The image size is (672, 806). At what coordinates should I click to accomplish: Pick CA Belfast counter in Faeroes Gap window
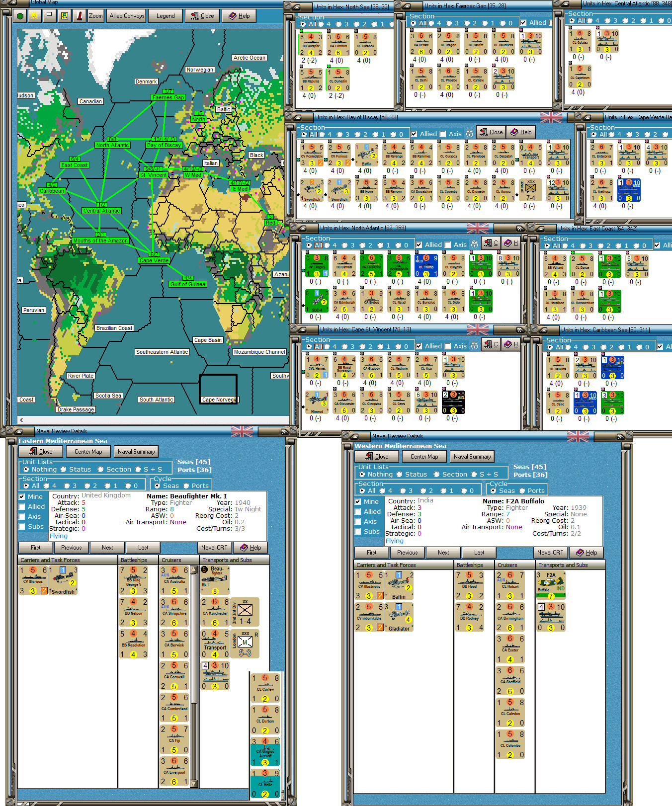[421, 44]
